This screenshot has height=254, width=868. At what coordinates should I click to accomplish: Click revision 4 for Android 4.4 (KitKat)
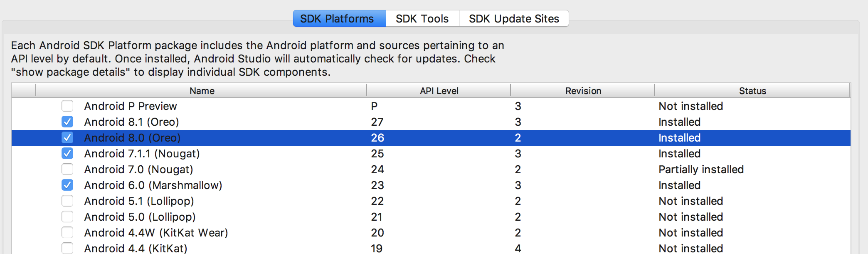coord(518,249)
